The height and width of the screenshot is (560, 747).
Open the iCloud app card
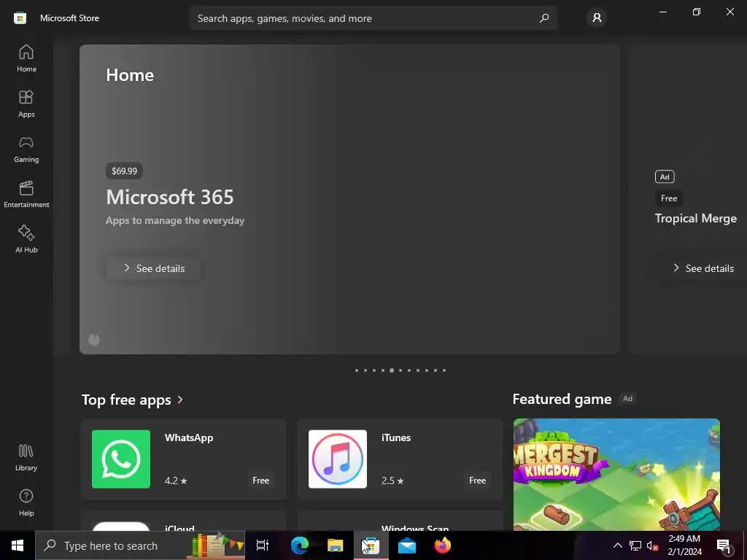(184, 521)
